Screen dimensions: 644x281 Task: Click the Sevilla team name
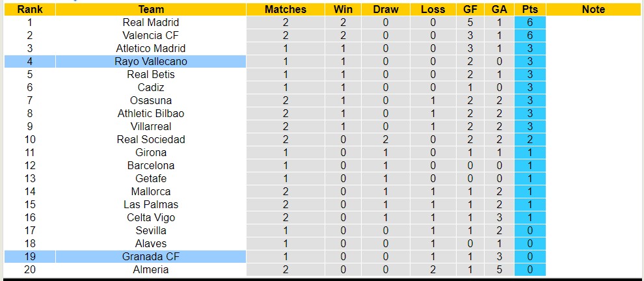(x=151, y=230)
